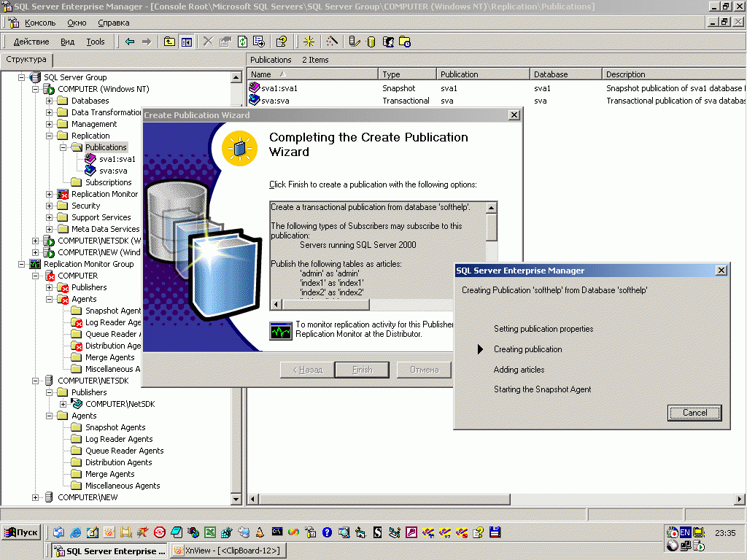
Task: Expand the Support Services folder
Action: tap(49, 217)
